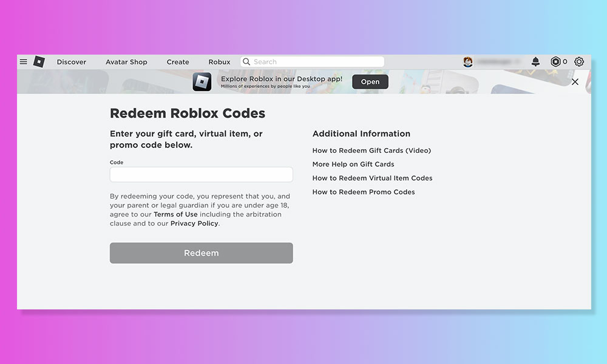Click the Roblox logo home icon
The height and width of the screenshot is (364, 607).
pos(39,61)
